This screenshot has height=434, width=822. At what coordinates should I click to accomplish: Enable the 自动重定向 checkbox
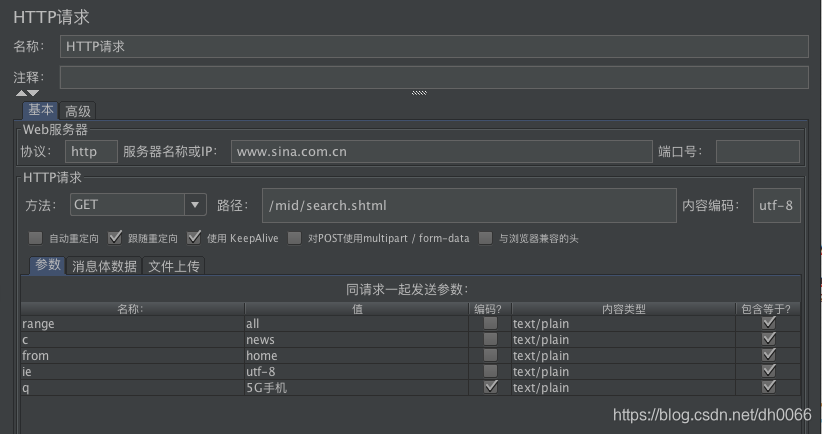point(36,238)
